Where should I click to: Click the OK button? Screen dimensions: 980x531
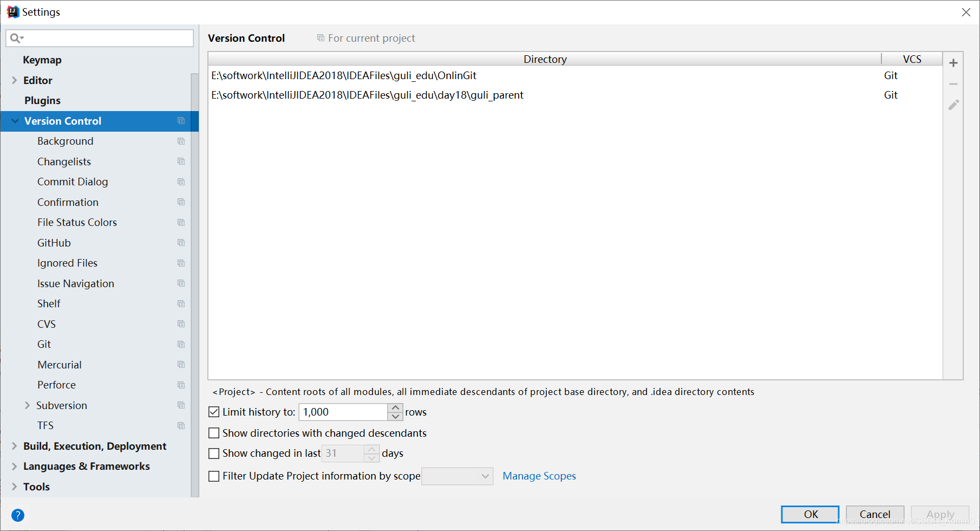point(810,514)
